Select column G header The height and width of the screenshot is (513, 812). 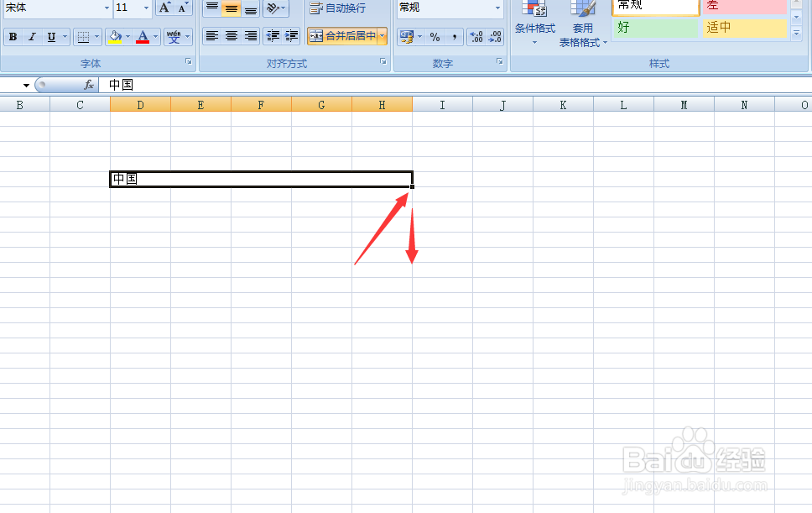point(321,105)
